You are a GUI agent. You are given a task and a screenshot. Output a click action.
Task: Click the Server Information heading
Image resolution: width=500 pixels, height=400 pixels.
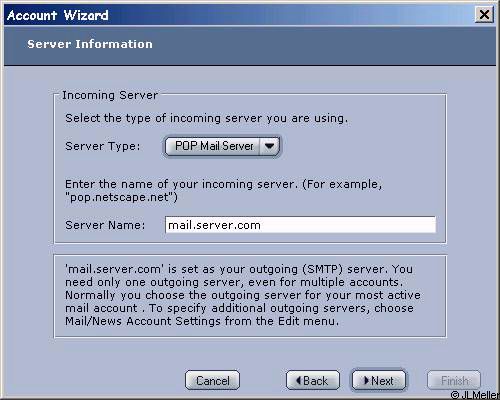point(90,44)
